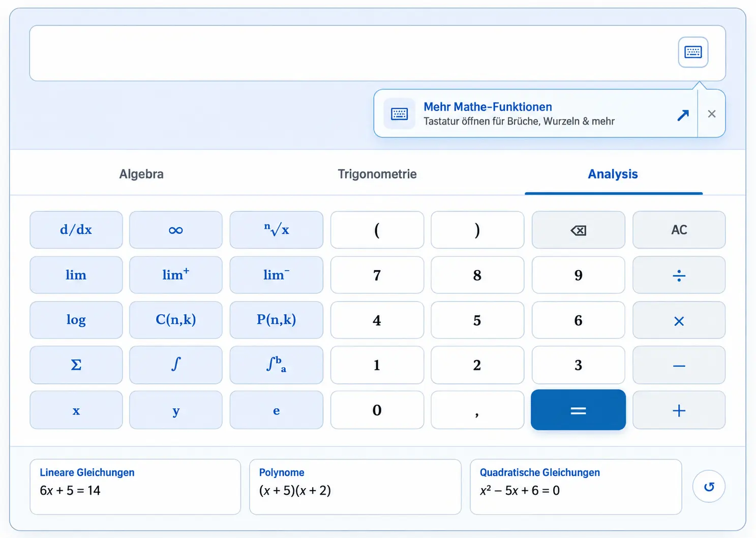Screen dimensions: 756x538
Task: Tap the decimal comma key
Action: (x=477, y=410)
